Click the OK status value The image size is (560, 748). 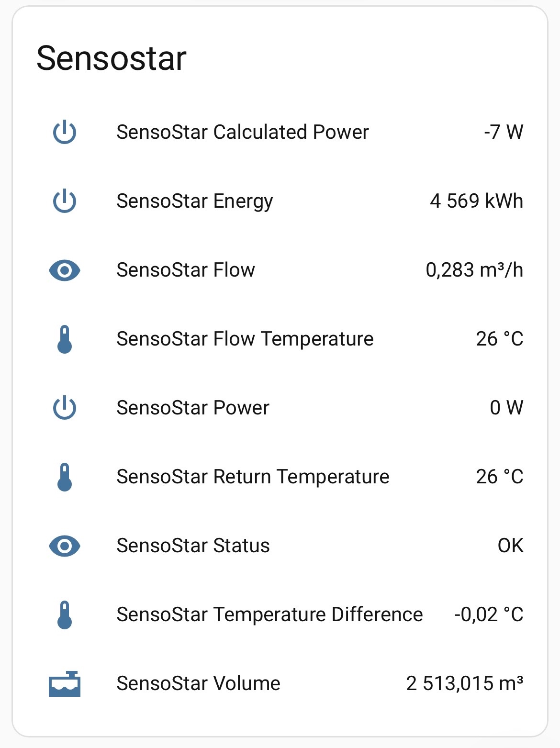tap(510, 546)
